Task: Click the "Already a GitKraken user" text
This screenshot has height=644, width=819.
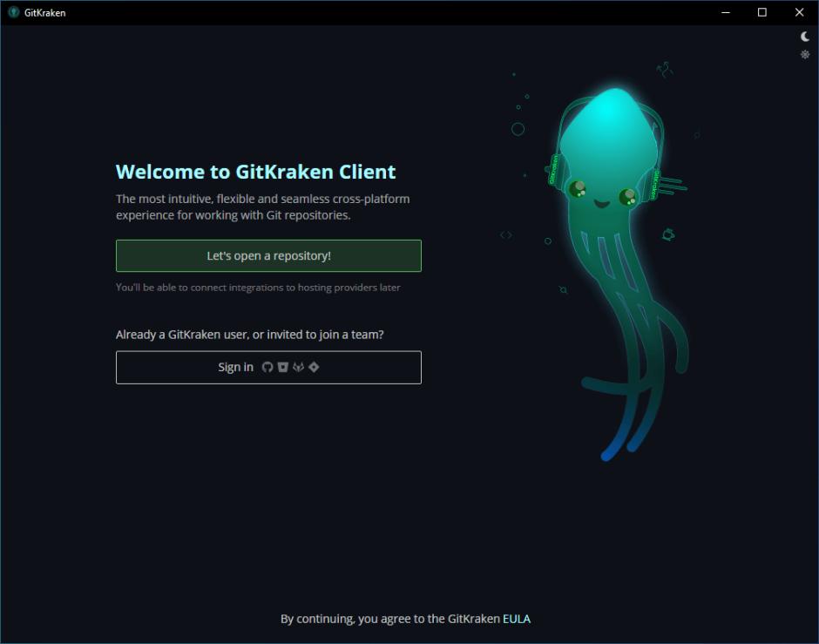Action: click(x=250, y=335)
